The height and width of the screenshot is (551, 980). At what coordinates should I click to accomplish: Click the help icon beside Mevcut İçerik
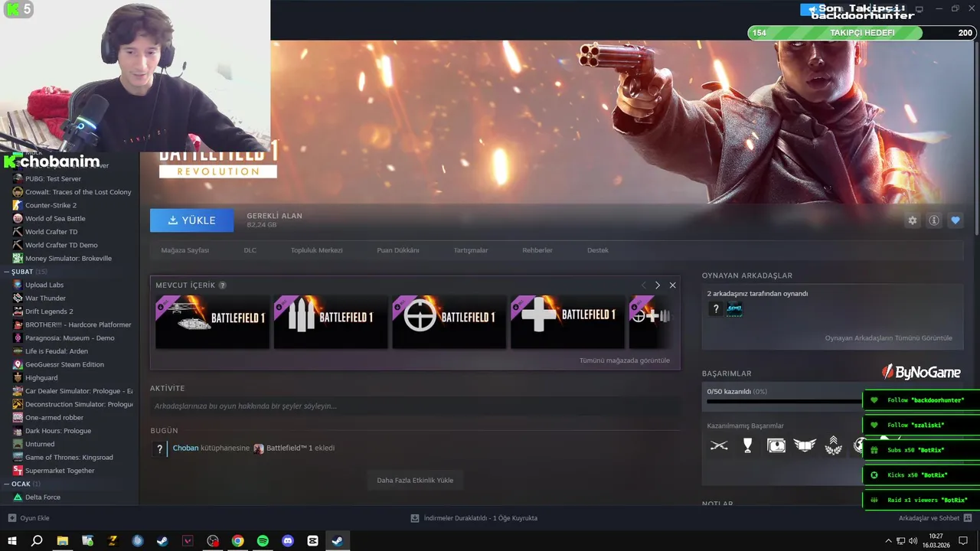pyautogui.click(x=223, y=285)
